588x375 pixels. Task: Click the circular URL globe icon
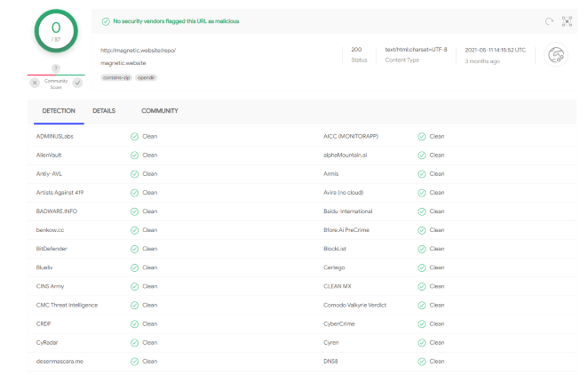(557, 55)
